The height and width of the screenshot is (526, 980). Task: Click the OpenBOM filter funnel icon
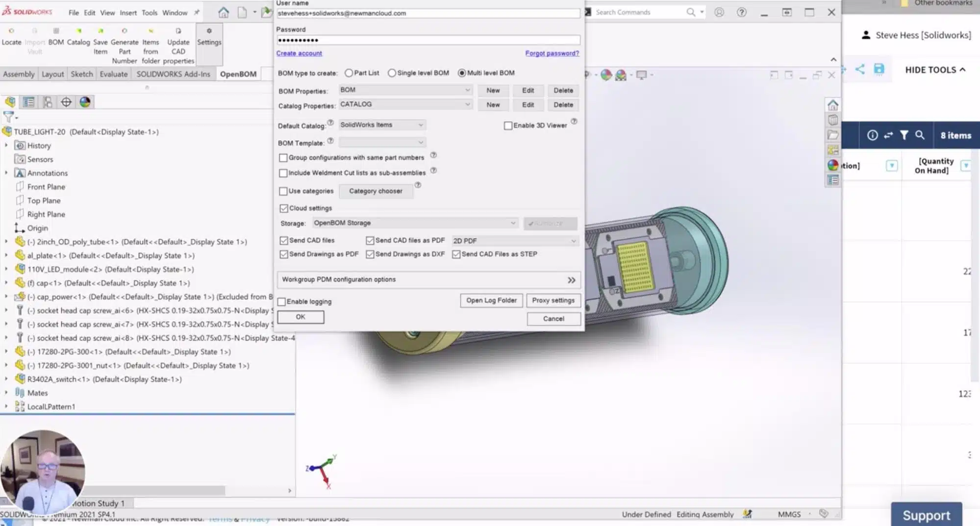coord(904,135)
